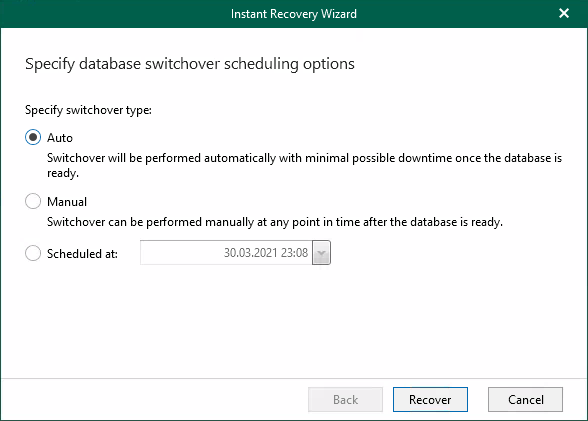
Task: Click the 'Specify switchover type:' label
Action: [x=88, y=110]
